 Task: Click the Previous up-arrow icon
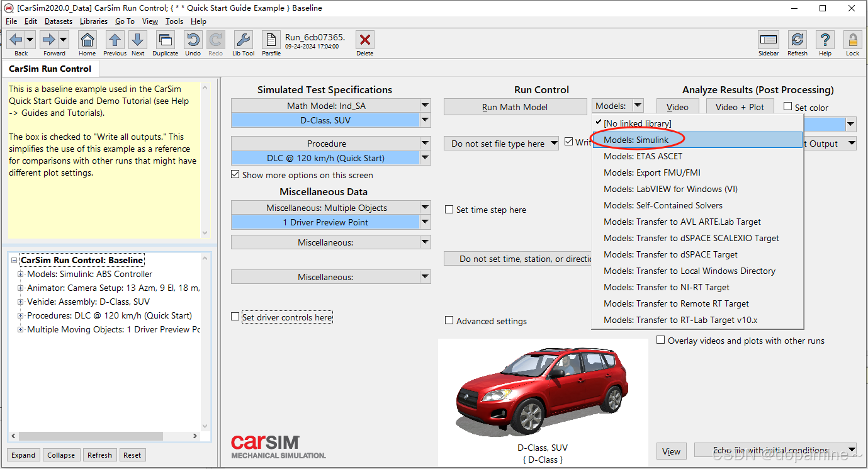click(115, 40)
